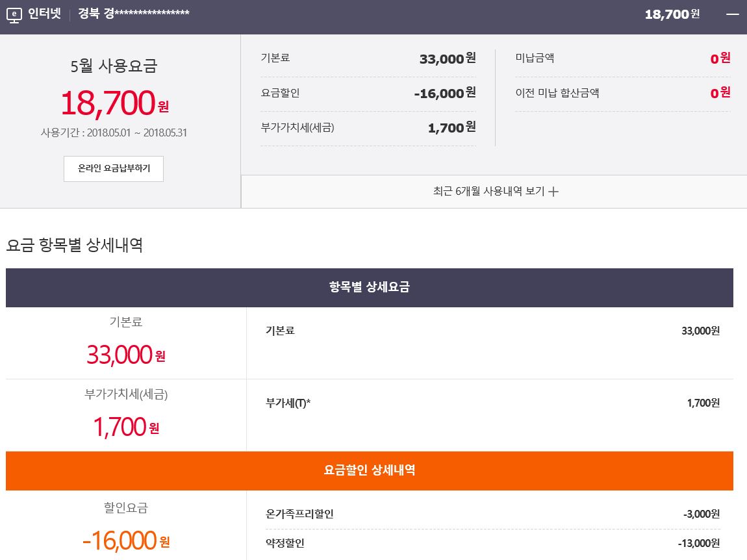Click the 미납금액 0원 row

[x=622, y=58]
